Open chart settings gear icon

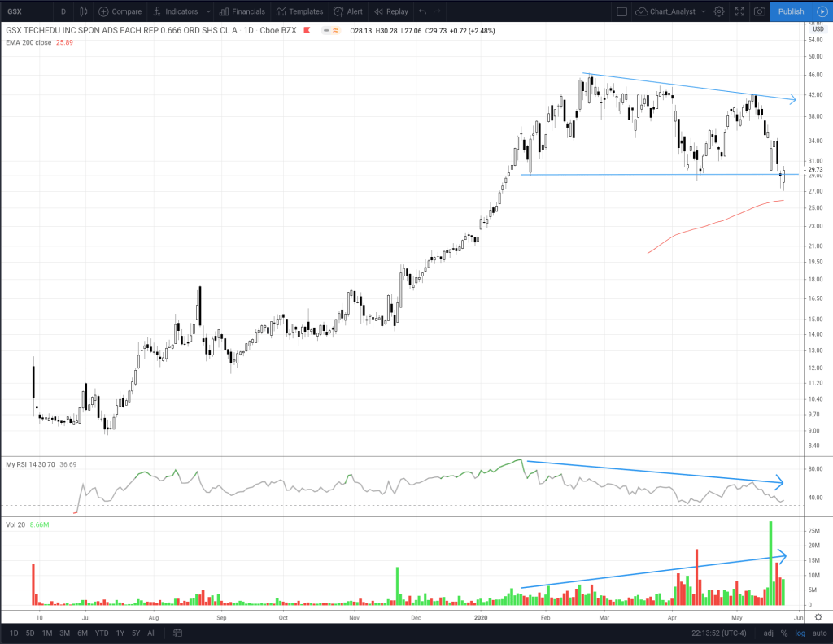[718, 11]
